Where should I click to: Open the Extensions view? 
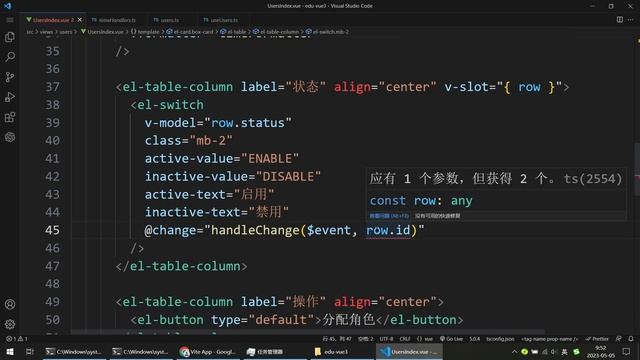[10, 118]
